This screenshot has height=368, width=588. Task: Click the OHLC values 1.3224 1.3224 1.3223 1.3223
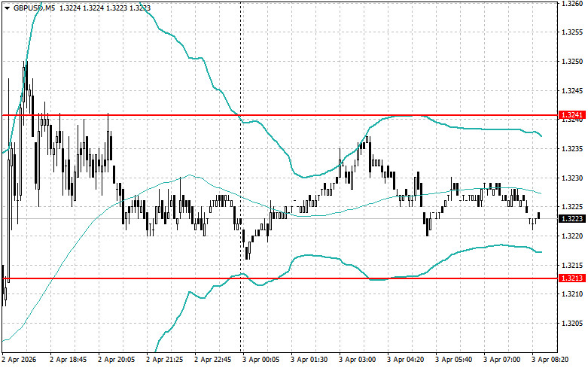click(x=104, y=8)
